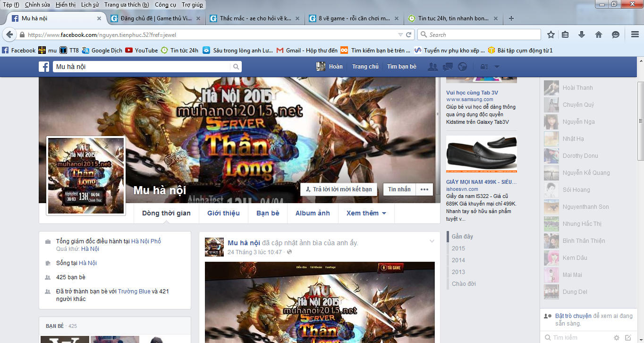644x343 pixels.
Task: Show bookmarks list icon in Firefox toolbar
Action: tap(566, 34)
